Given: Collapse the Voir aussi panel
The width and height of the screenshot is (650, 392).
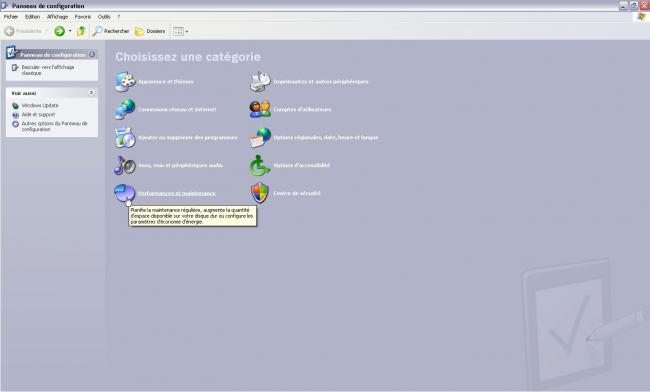Looking at the screenshot, I should (92, 93).
